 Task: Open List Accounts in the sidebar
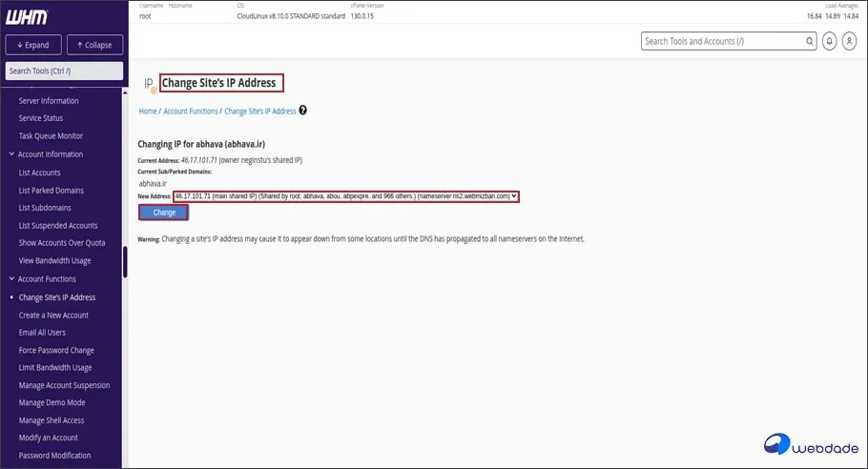click(x=40, y=173)
